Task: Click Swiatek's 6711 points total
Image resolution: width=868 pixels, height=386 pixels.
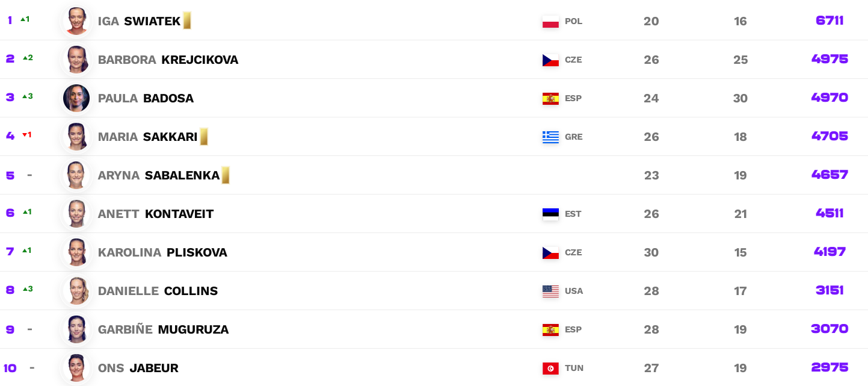Action: click(x=830, y=20)
